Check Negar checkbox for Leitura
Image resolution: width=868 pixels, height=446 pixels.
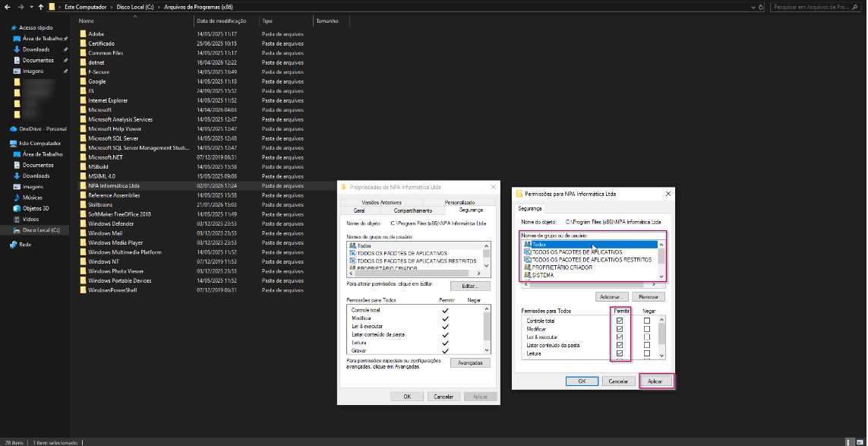[x=647, y=353]
